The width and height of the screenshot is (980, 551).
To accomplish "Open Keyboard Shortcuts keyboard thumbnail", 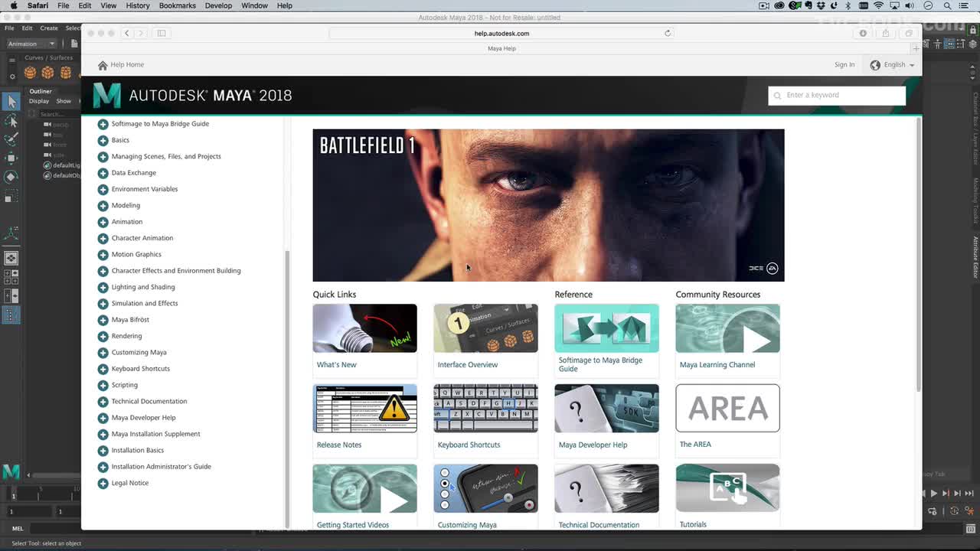I will point(485,409).
